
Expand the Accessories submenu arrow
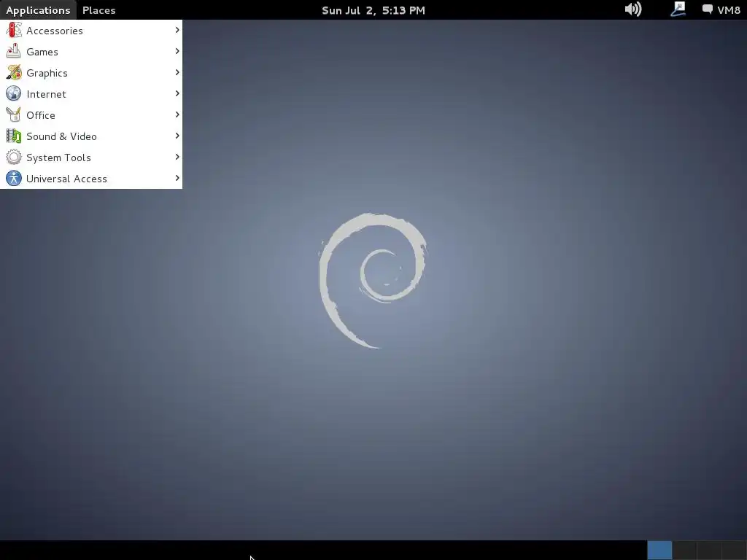(177, 30)
